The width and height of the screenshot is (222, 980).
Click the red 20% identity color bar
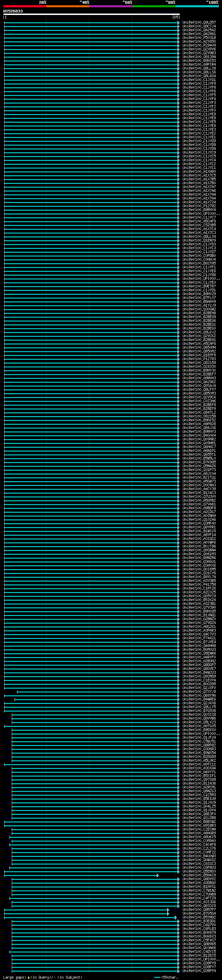point(25,6)
